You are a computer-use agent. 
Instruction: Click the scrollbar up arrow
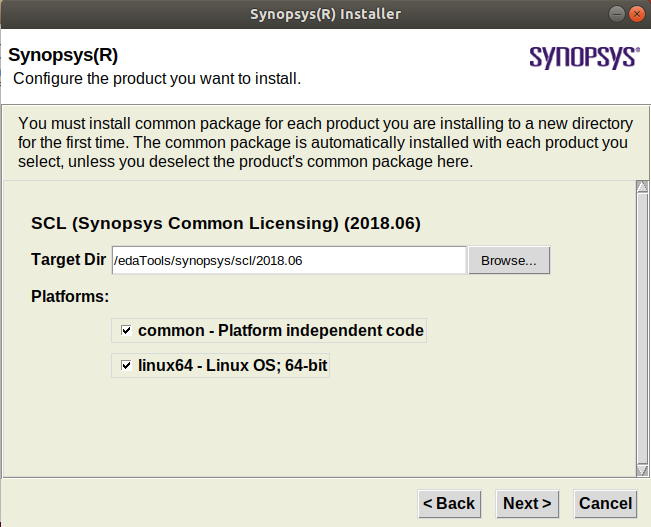click(x=642, y=187)
